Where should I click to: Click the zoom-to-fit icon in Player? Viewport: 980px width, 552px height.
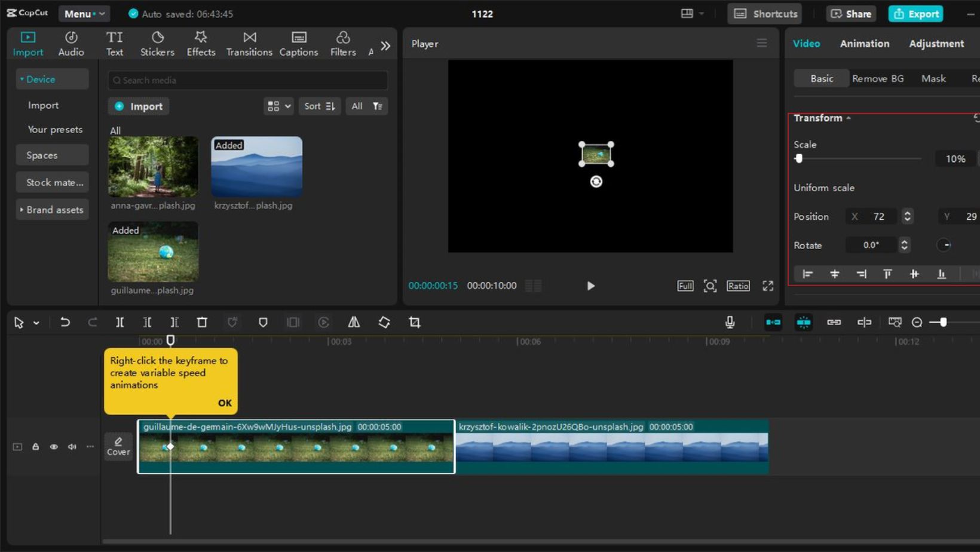(710, 286)
